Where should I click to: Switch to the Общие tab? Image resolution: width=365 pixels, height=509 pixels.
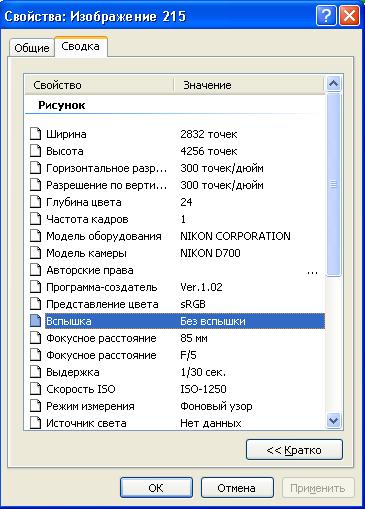click(x=32, y=48)
